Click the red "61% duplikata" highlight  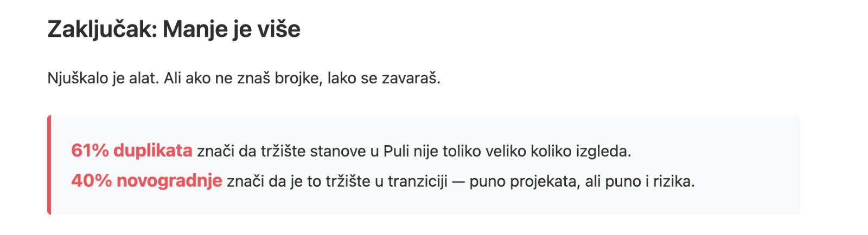pos(131,151)
